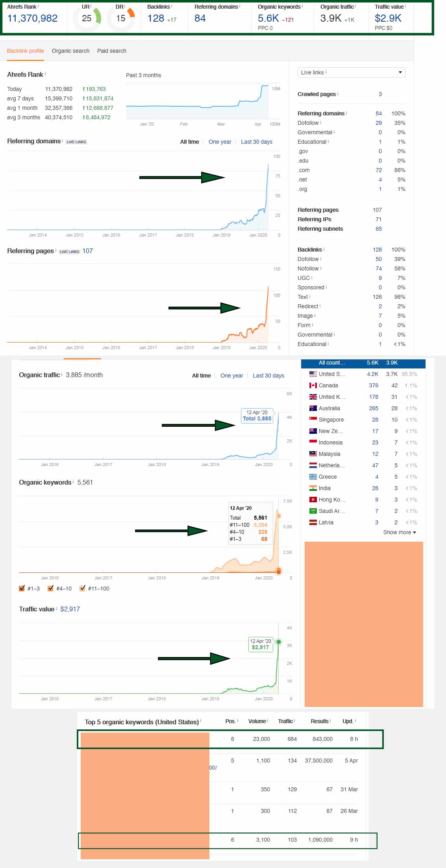Open the 84 referring domains count in top bar
Image resolution: width=446 pixels, height=868 pixels.
[x=200, y=18]
